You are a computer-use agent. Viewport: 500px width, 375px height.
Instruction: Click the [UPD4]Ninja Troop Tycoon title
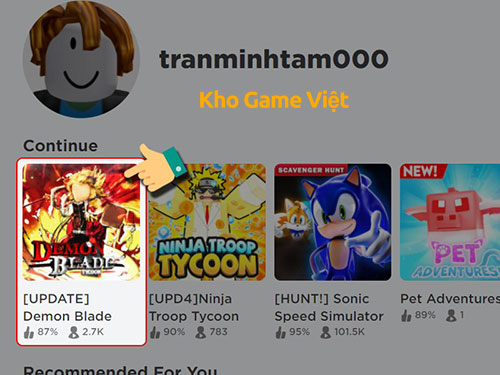[x=194, y=307]
